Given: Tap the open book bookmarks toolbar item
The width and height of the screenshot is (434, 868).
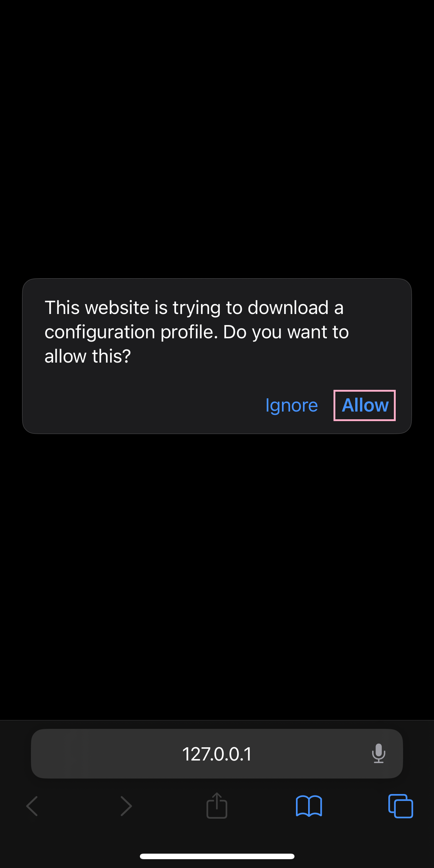Looking at the screenshot, I should tap(309, 806).
